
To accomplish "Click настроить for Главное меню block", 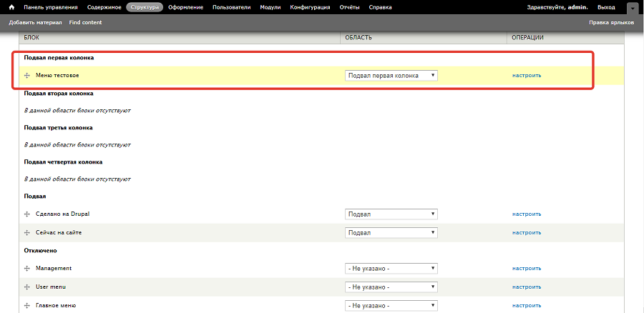I will point(527,306).
